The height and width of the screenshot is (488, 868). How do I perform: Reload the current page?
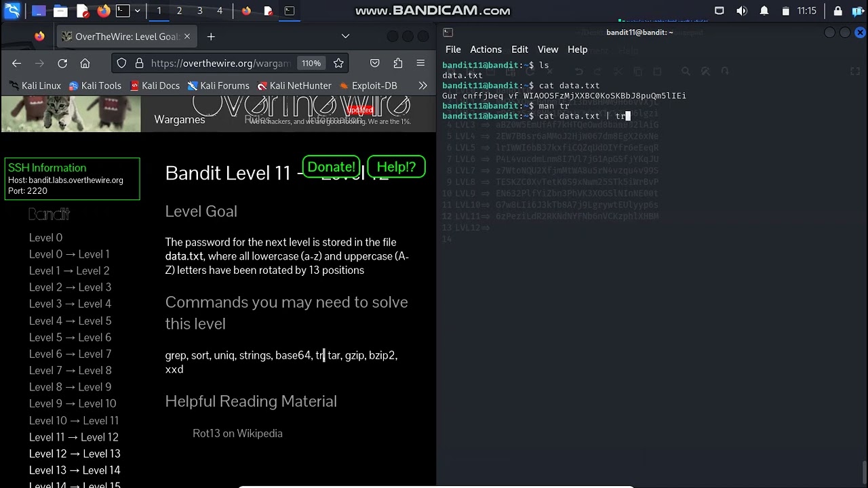pos(62,63)
